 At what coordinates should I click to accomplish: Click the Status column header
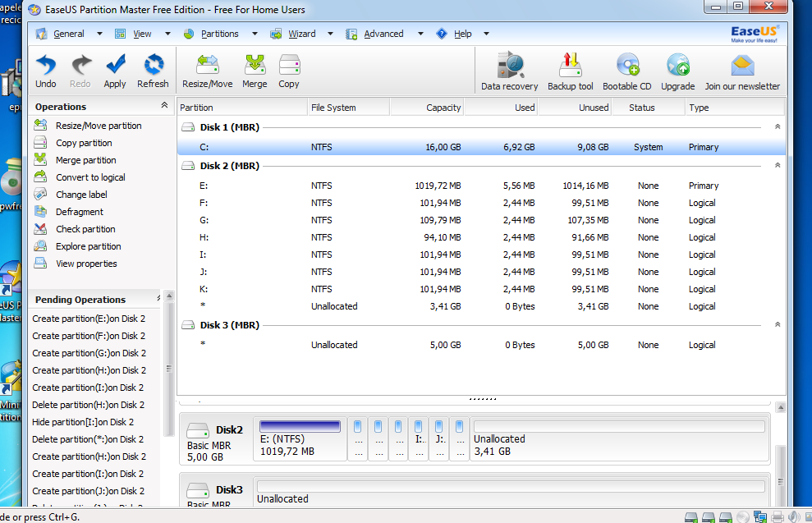649,108
